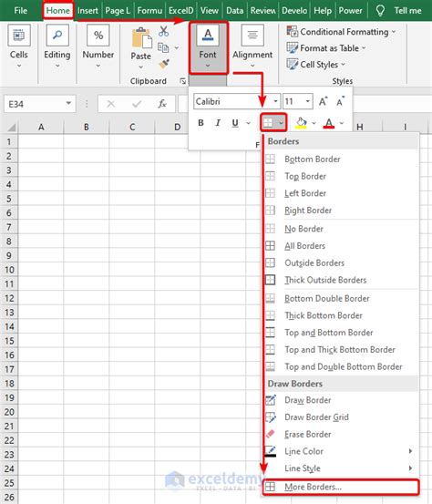Image resolution: width=432 pixels, height=504 pixels.
Task: Choose Top Border from menu
Action: [x=342, y=176]
